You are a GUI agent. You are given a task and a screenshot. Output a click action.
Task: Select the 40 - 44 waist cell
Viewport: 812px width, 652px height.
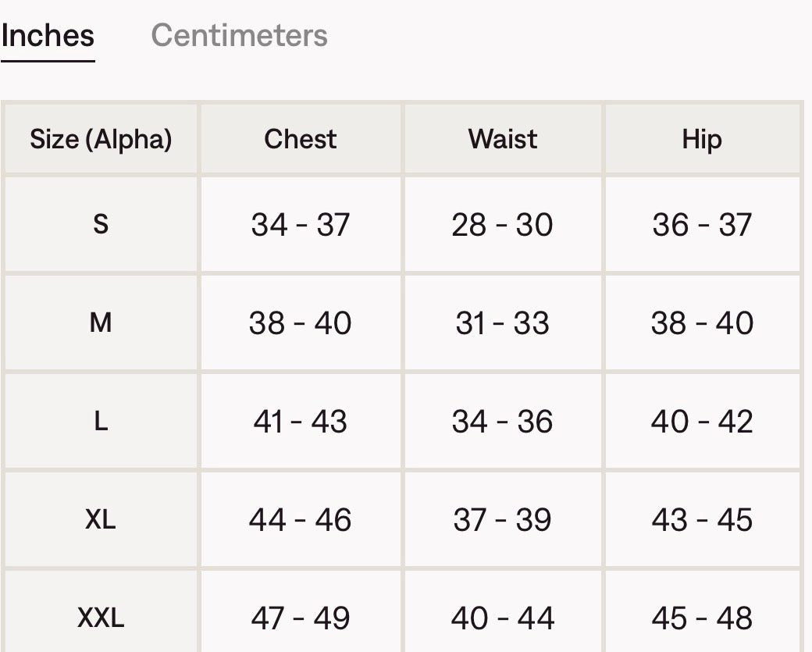[503, 618]
